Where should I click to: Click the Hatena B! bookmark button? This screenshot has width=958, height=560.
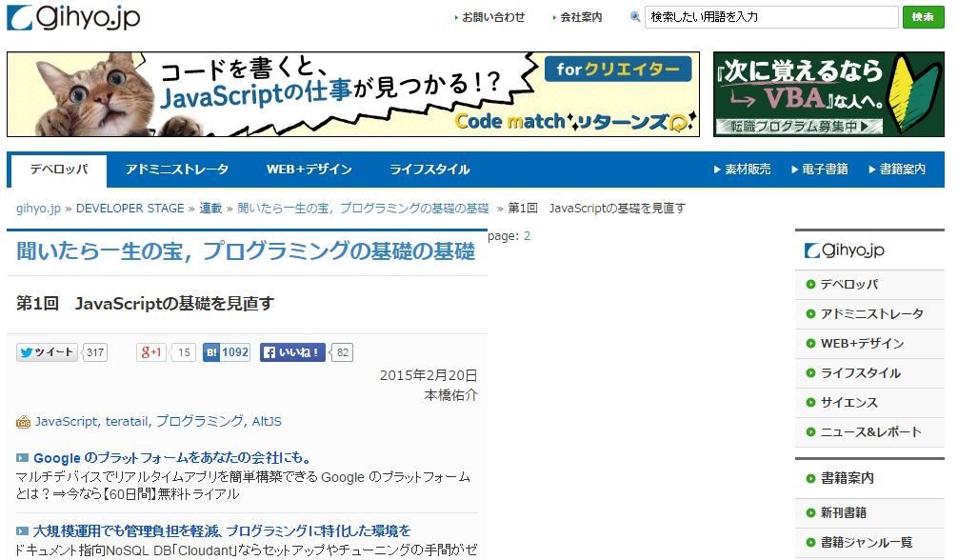227,352
